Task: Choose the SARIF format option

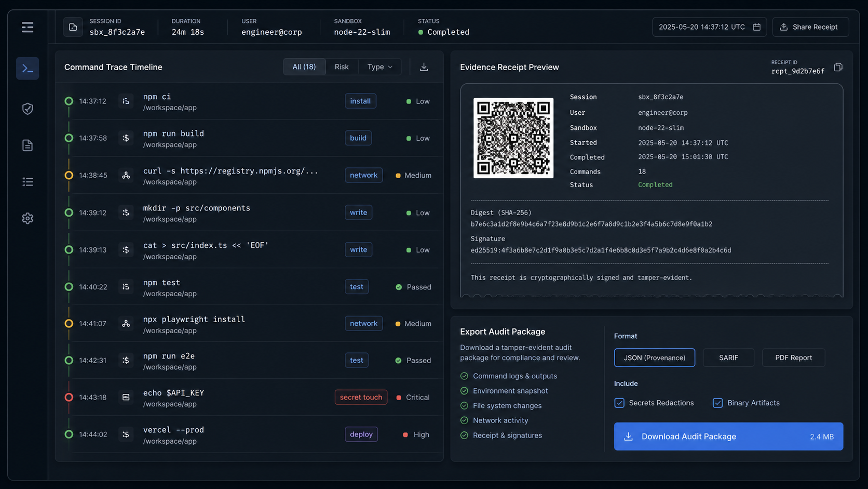Action: [x=728, y=358]
